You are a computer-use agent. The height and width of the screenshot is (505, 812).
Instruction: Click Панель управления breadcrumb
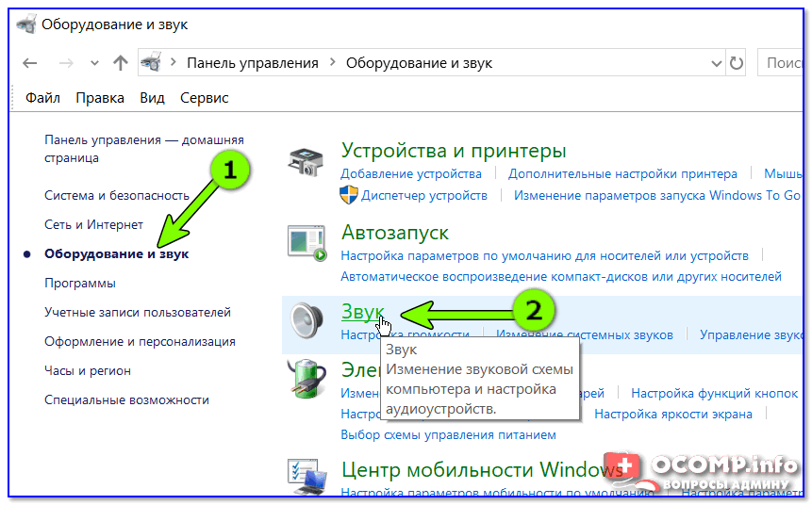click(252, 63)
